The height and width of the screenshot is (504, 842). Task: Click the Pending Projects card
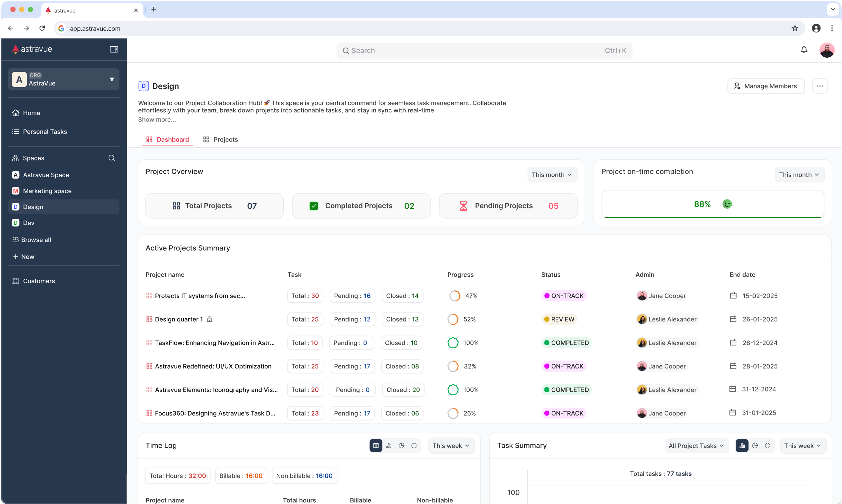click(508, 206)
